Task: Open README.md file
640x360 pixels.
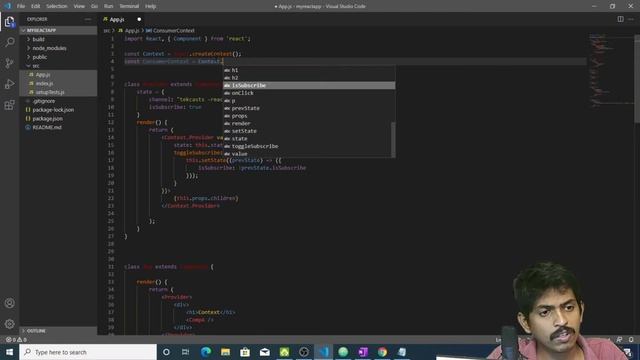Action: point(58,127)
